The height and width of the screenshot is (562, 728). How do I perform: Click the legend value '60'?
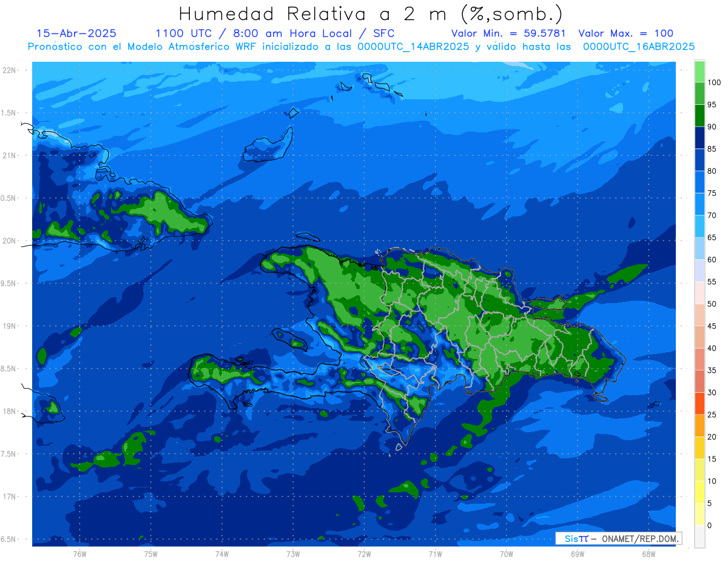tap(712, 259)
